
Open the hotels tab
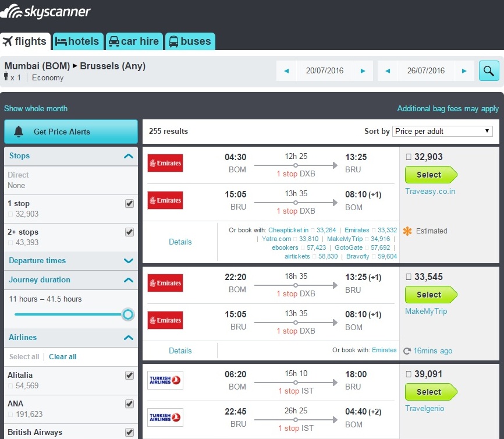coord(78,41)
